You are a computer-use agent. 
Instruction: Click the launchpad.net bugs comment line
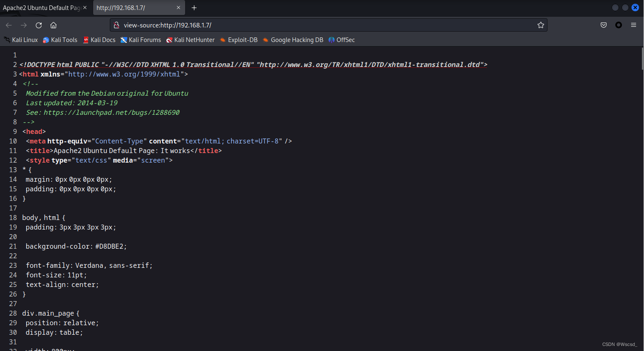(x=103, y=112)
